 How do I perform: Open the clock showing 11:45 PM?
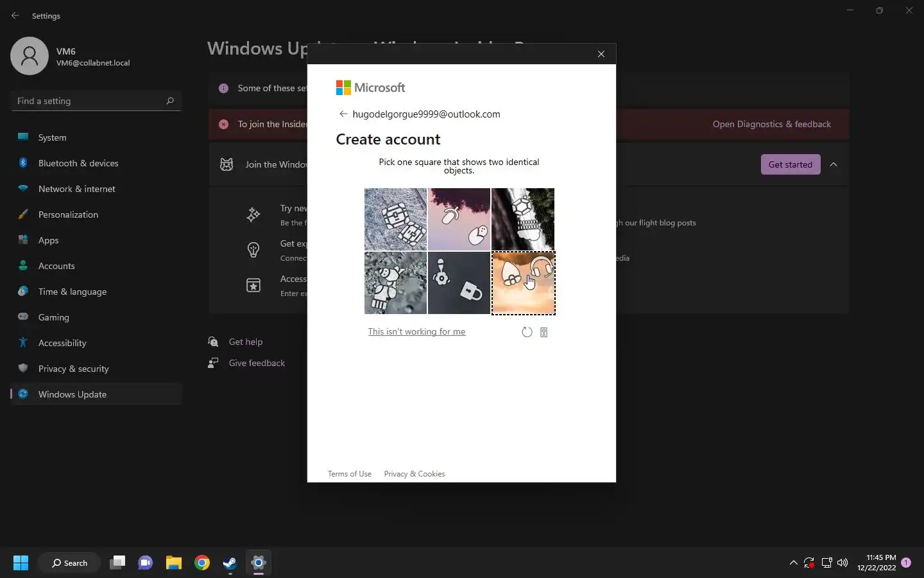click(x=877, y=563)
